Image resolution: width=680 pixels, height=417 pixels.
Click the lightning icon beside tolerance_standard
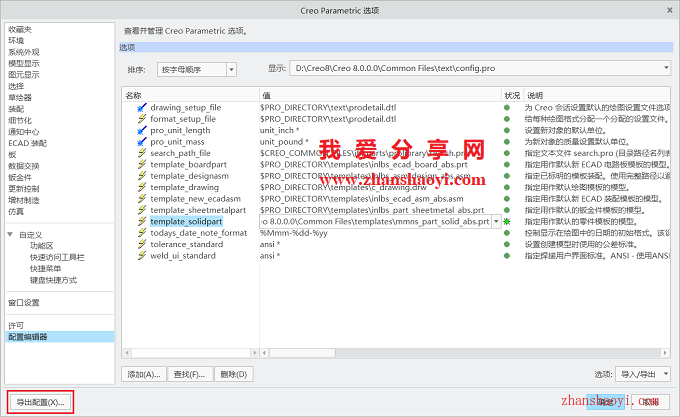point(141,244)
